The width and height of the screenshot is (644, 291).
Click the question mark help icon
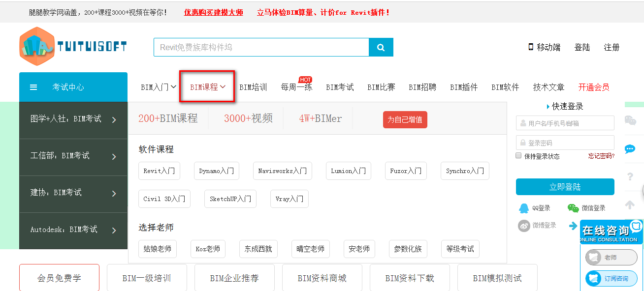pos(630,176)
